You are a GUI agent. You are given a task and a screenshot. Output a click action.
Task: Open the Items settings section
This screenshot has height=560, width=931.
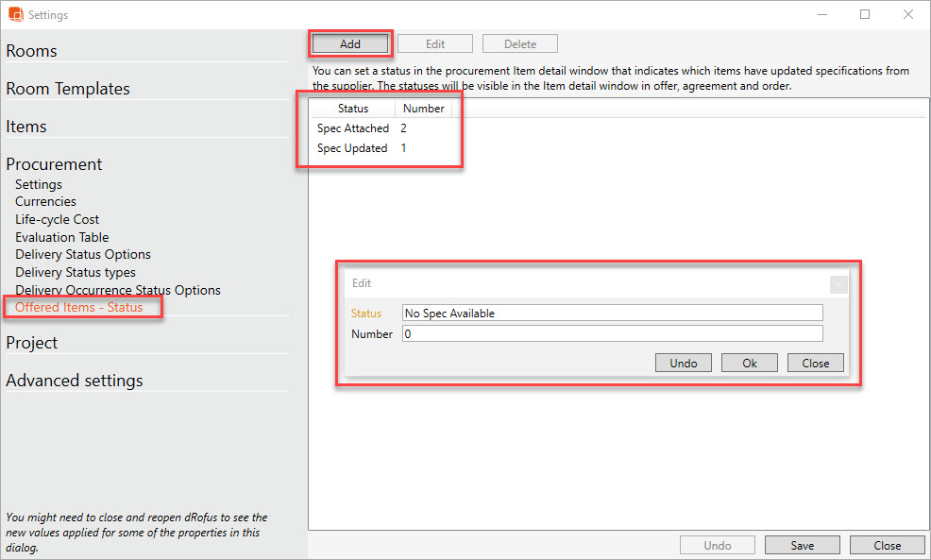tap(26, 127)
